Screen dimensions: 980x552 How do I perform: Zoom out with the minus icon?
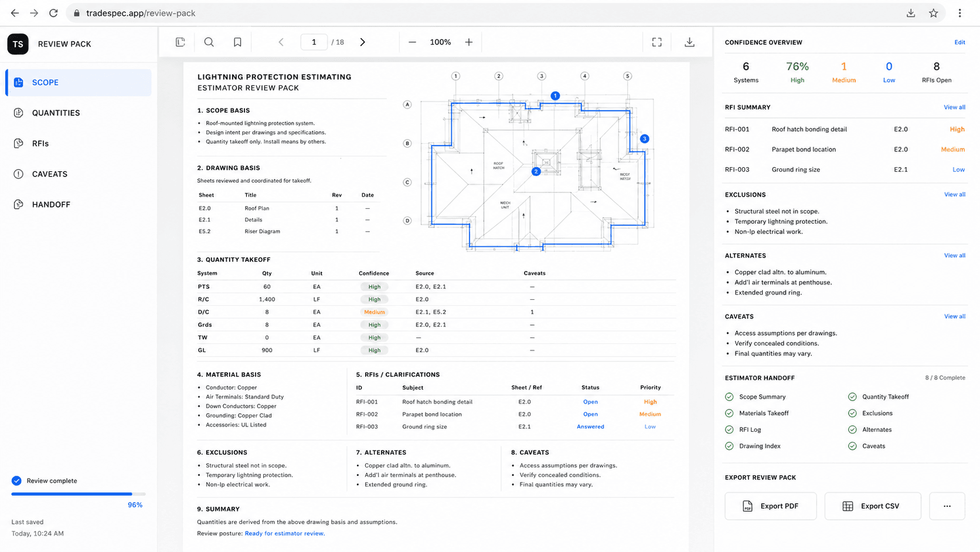click(x=412, y=42)
